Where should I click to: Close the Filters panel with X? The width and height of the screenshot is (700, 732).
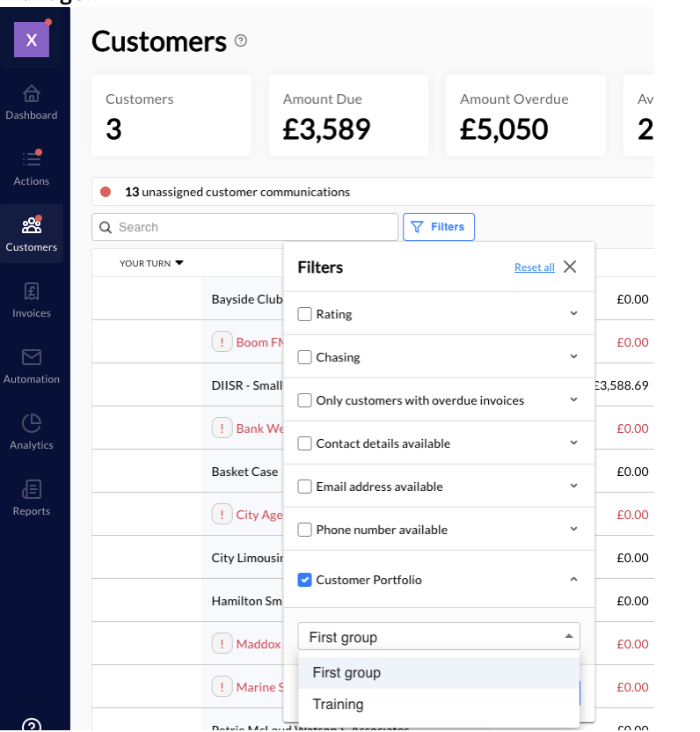(570, 267)
